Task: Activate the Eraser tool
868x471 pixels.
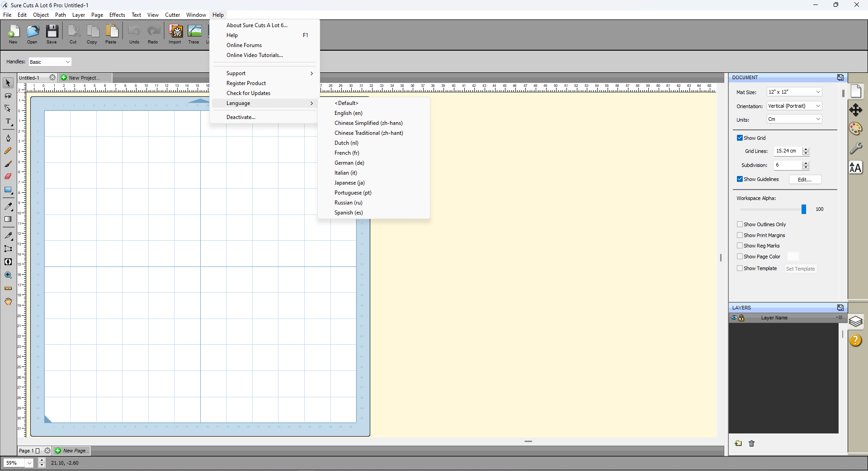Action: [8, 176]
